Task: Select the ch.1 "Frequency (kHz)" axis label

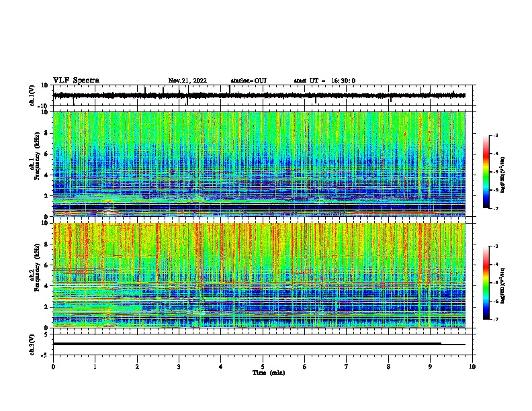Action: [x=38, y=156]
